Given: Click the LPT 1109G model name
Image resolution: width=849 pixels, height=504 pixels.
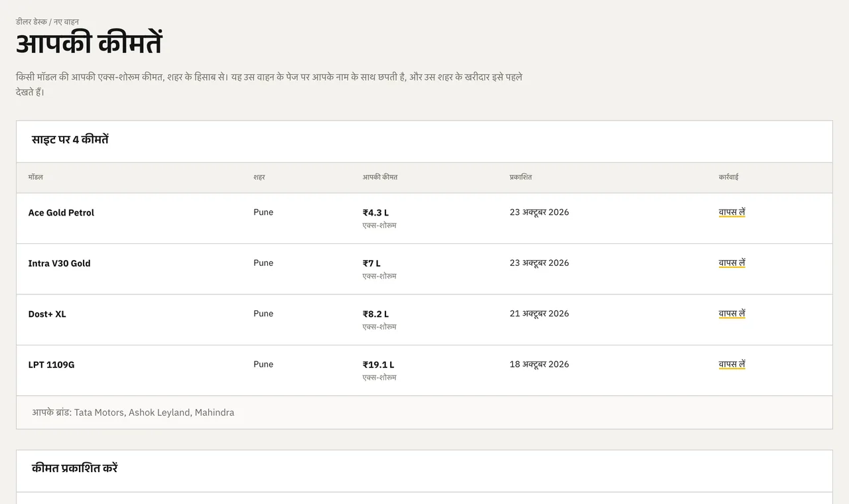Looking at the screenshot, I should (51, 365).
